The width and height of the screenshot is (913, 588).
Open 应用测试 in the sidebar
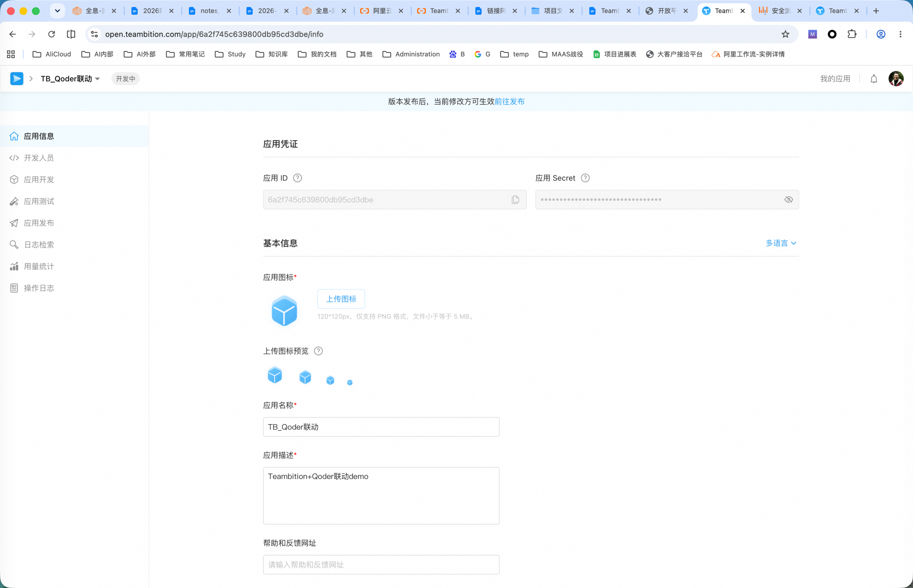(x=75, y=201)
